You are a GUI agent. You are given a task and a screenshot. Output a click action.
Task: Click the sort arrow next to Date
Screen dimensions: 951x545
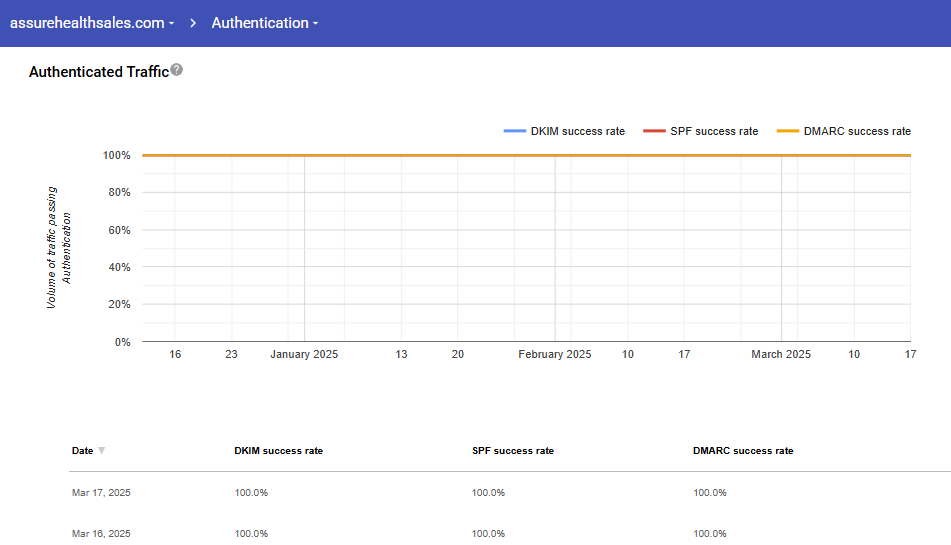[101, 451]
